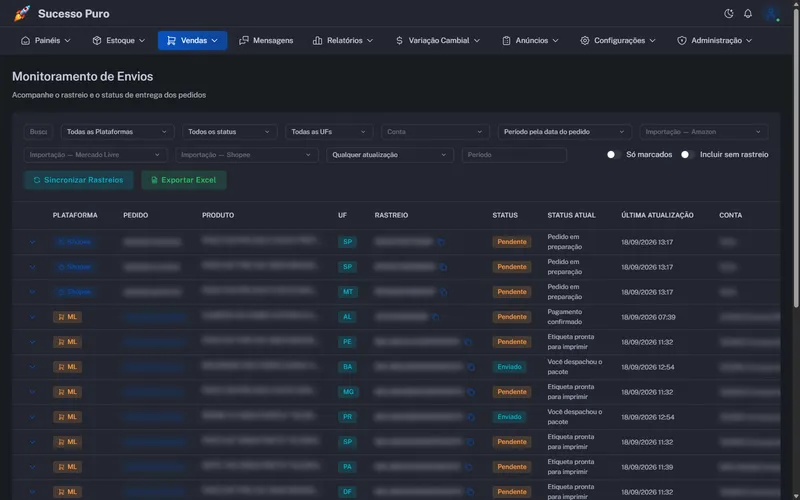Open the Todas as UFs dropdown
This screenshot has width=800, height=500.
pyautogui.click(x=329, y=132)
